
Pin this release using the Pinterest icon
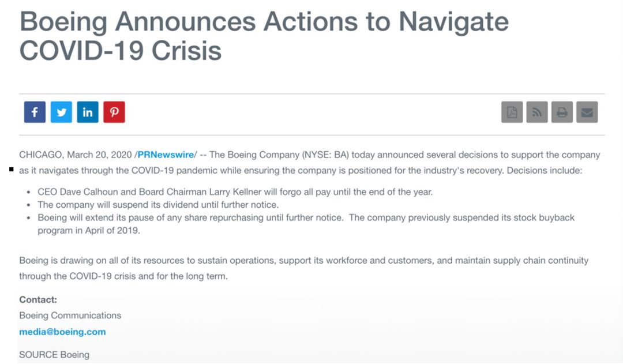coord(114,112)
